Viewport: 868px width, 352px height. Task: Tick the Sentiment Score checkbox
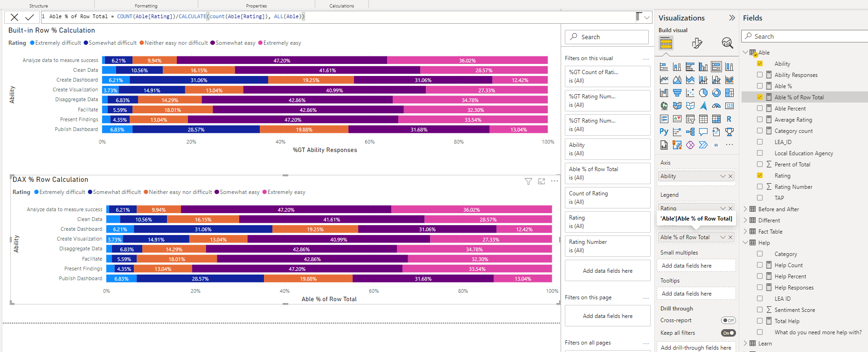click(x=760, y=310)
